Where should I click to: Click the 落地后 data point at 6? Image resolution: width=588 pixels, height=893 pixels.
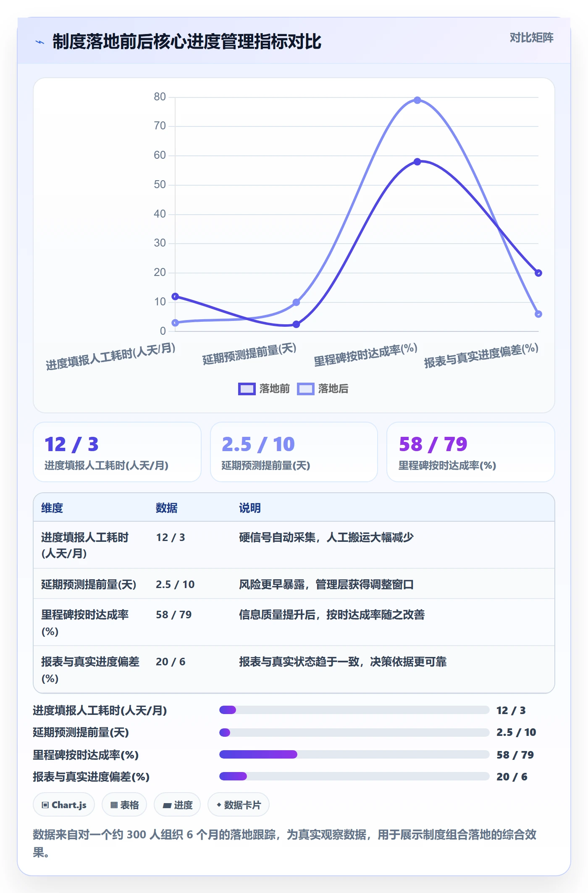pos(538,314)
